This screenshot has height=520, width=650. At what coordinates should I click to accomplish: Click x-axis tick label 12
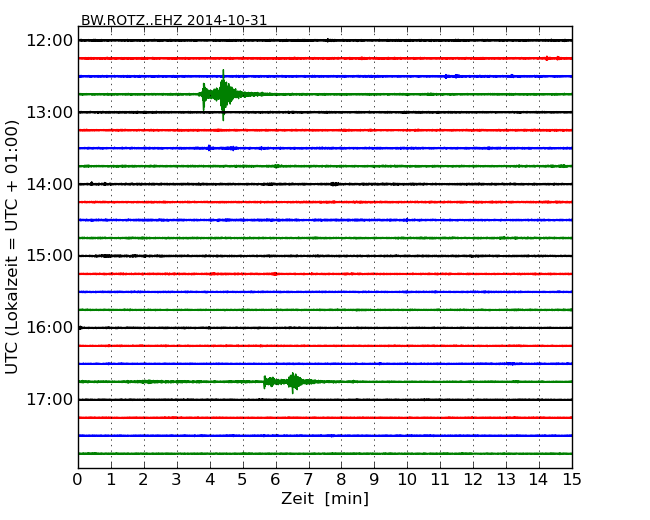click(x=473, y=480)
